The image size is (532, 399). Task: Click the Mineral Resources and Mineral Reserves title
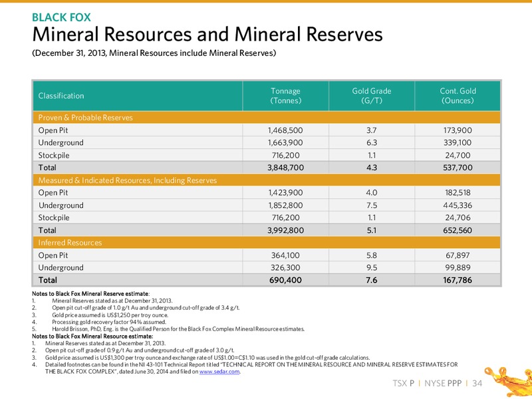(x=207, y=34)
